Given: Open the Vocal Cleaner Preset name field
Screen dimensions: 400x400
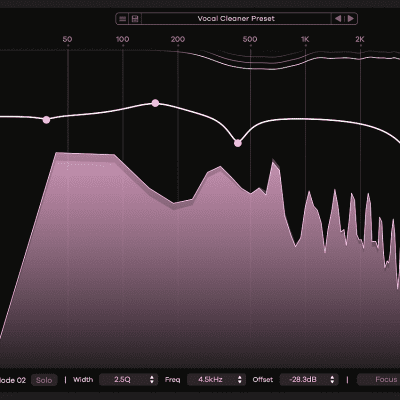Looking at the screenshot, I should [x=236, y=19].
